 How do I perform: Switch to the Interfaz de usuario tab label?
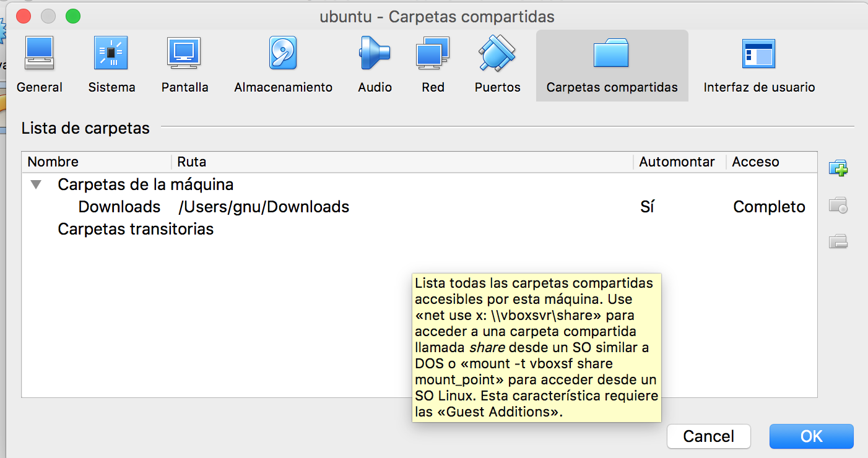pos(759,87)
